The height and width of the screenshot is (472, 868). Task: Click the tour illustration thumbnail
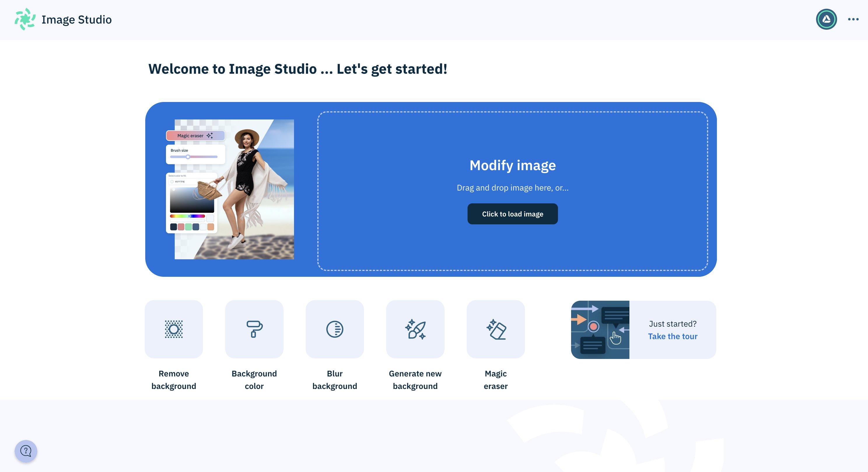pyautogui.click(x=600, y=330)
